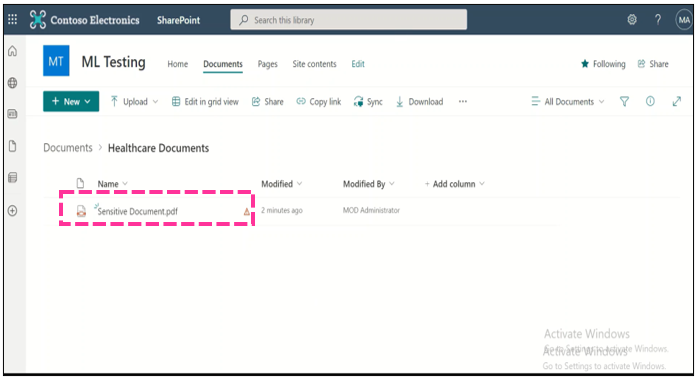
Task: Go to the Pages nav tab
Action: point(268,64)
